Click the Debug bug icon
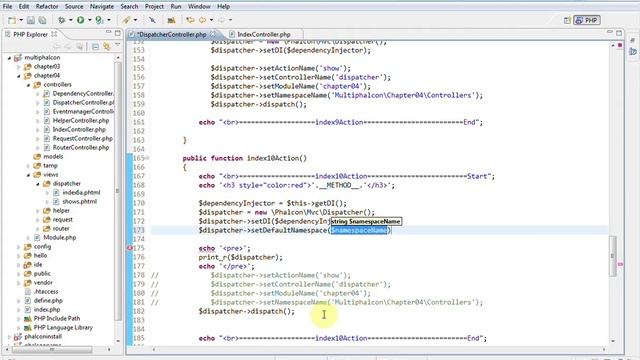Image resolution: width=640 pixels, height=360 pixels. click(x=62, y=20)
